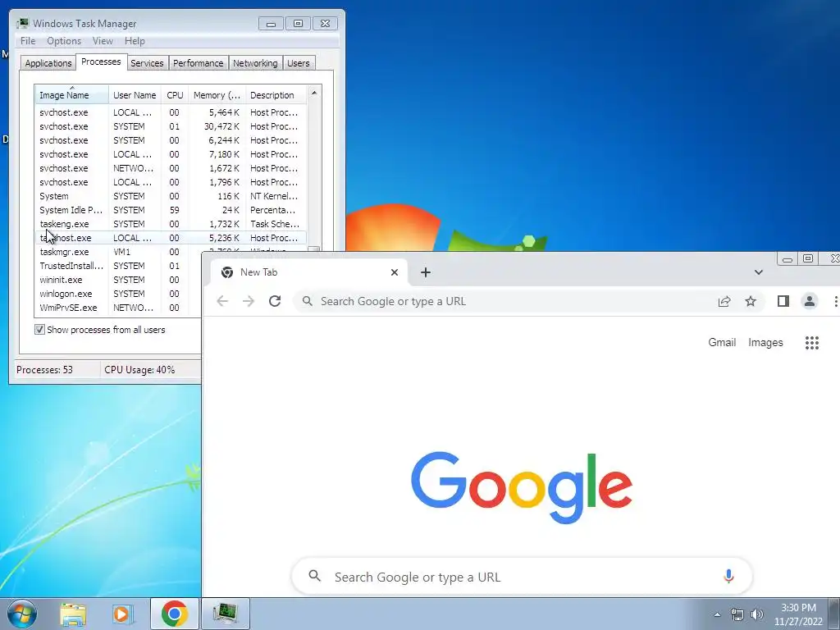This screenshot has width=840, height=630.
Task: Bookmark this tab with the star icon
Action: click(751, 301)
